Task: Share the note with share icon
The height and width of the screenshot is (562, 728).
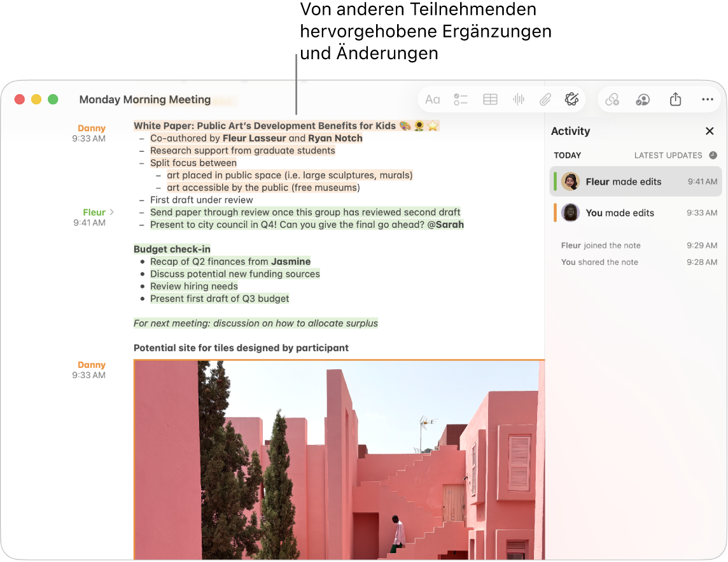Action: pos(676,99)
